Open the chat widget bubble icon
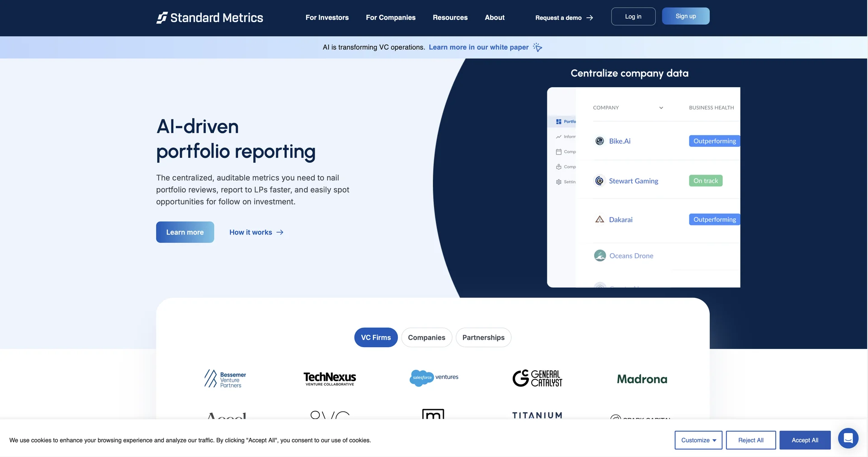 click(x=848, y=438)
